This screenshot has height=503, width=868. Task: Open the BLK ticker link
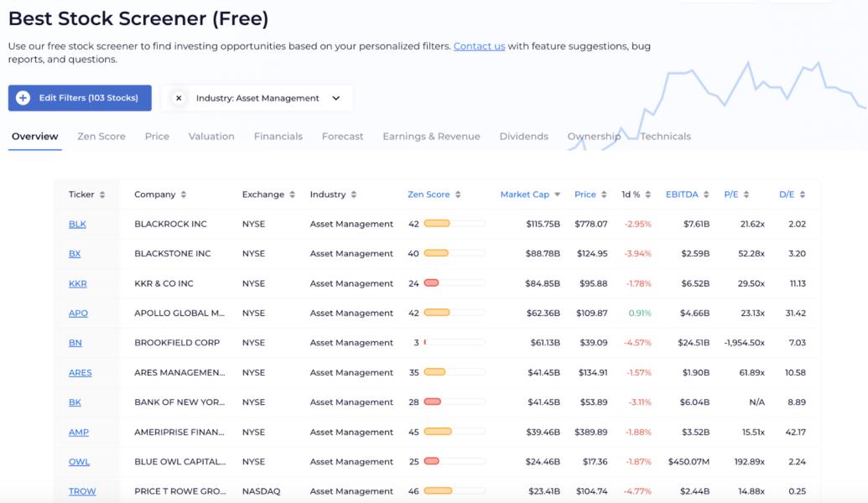pyautogui.click(x=77, y=224)
